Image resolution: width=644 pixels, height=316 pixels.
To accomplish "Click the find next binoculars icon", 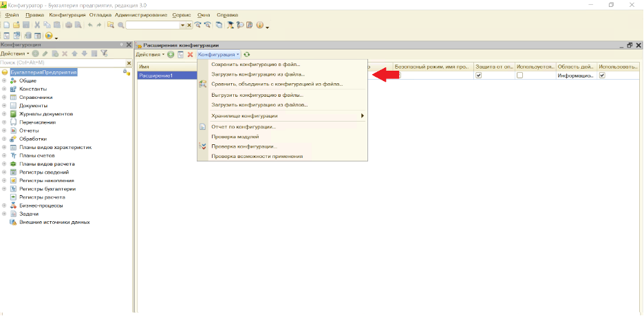I will pyautogui.click(x=198, y=25).
